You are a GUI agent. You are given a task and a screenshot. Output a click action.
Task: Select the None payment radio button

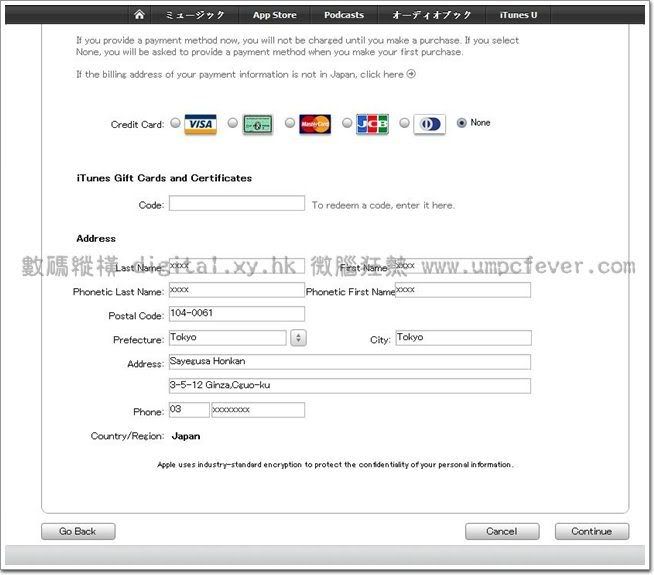coord(461,123)
